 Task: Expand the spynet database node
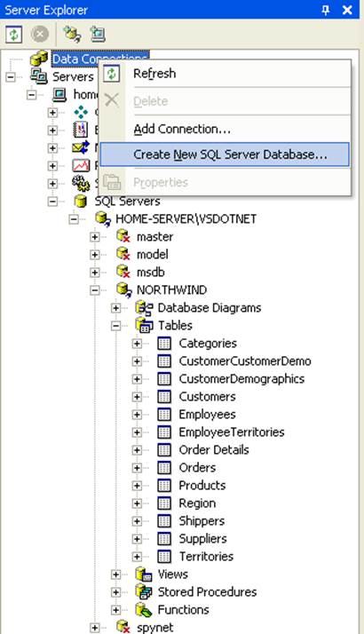coord(95,628)
